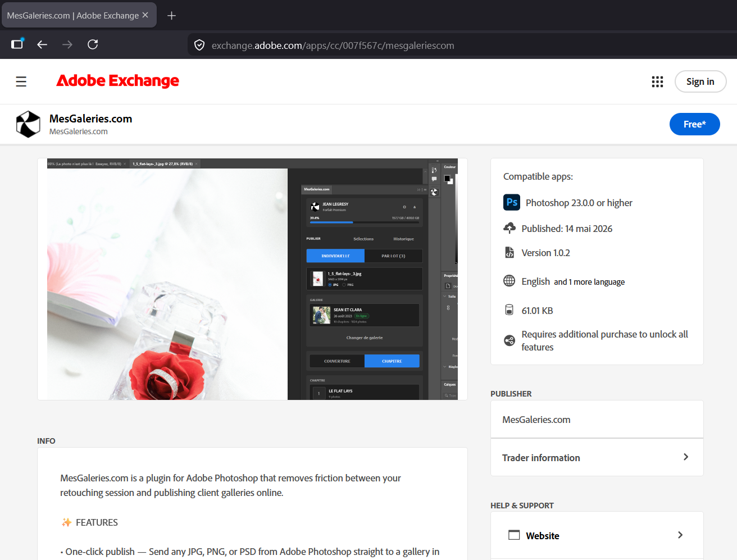Click the Trader information chevron arrow
The image size is (737, 560).
point(686,457)
